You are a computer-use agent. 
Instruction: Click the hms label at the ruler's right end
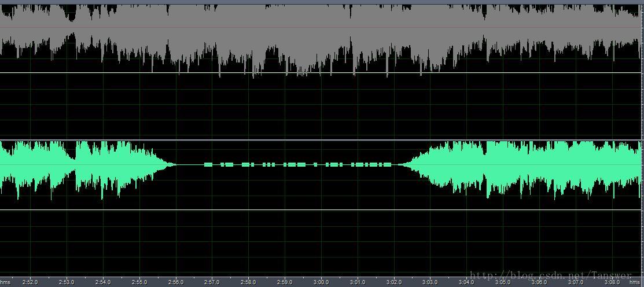[x=635, y=282]
